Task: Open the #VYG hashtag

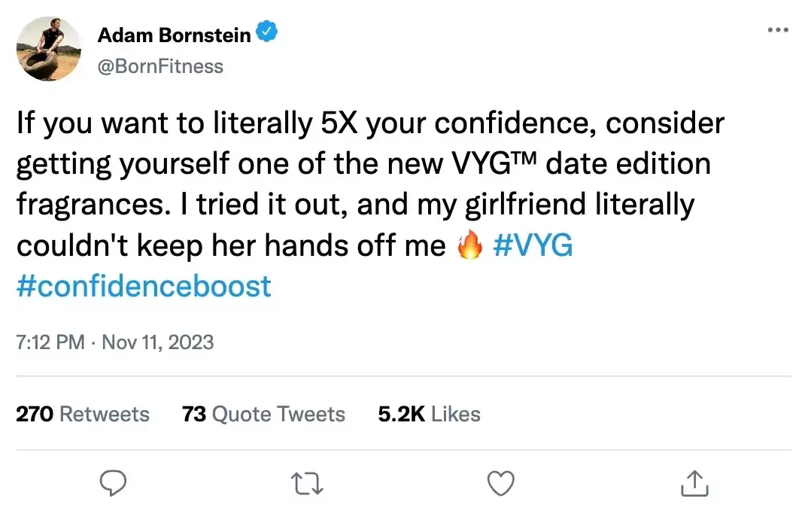Action: point(533,245)
